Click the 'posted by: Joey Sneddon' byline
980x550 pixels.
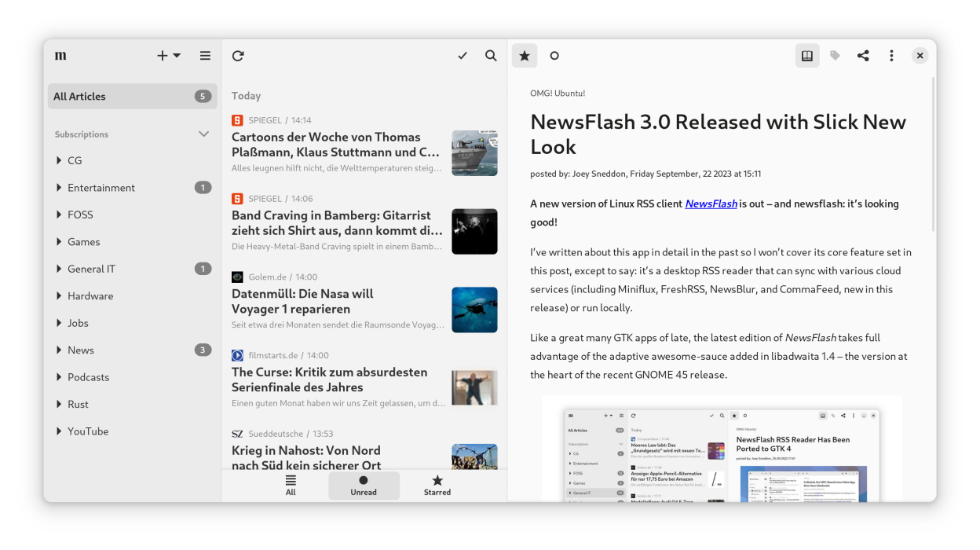[645, 174]
